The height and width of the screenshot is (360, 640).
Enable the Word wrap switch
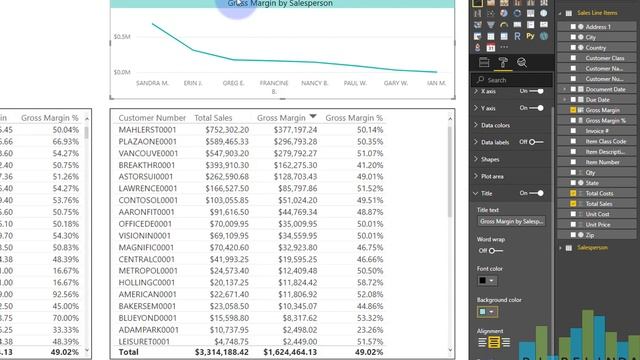point(496,251)
